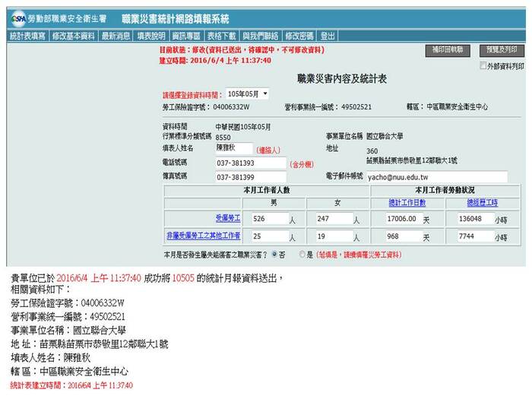Click the industry code value 8550
Viewport: 532px width, 399px height.
click(x=223, y=138)
